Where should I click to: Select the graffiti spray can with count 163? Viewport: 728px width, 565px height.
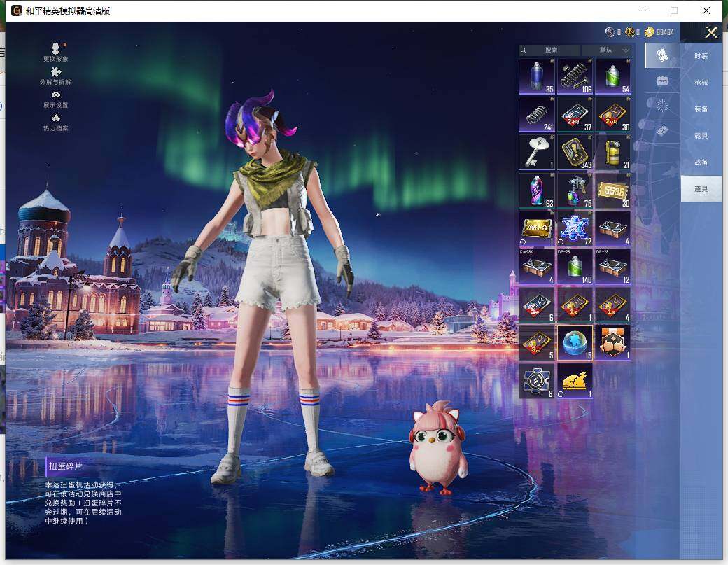click(537, 190)
